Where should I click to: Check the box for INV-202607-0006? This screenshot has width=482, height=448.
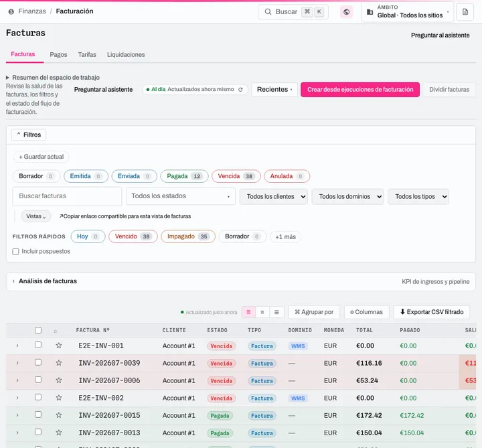[38, 380]
